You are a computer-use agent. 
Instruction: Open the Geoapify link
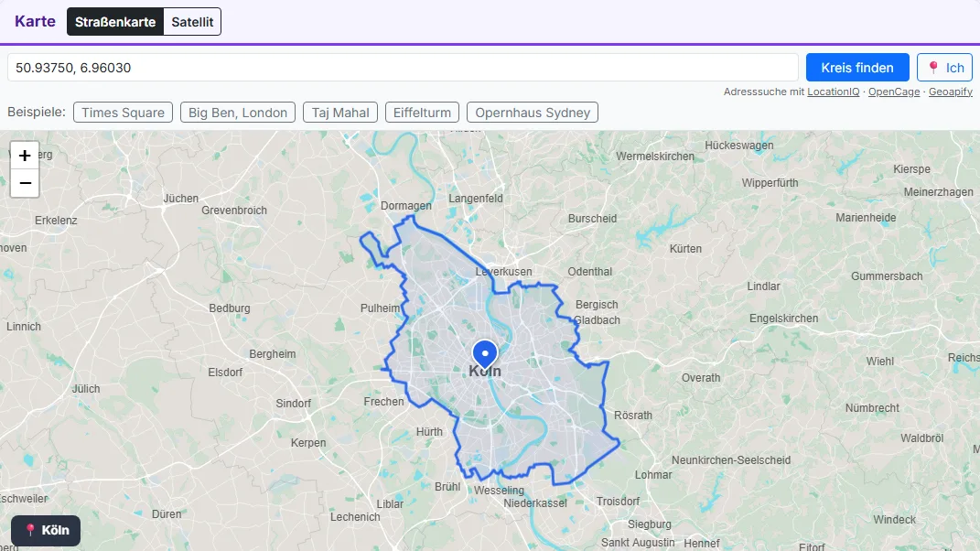(x=951, y=92)
